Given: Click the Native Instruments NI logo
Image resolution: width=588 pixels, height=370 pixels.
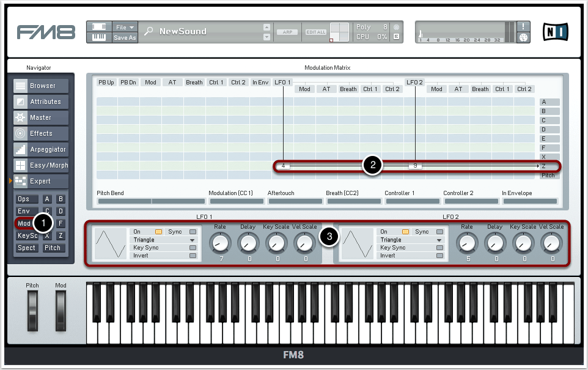Looking at the screenshot, I should click(x=555, y=31).
